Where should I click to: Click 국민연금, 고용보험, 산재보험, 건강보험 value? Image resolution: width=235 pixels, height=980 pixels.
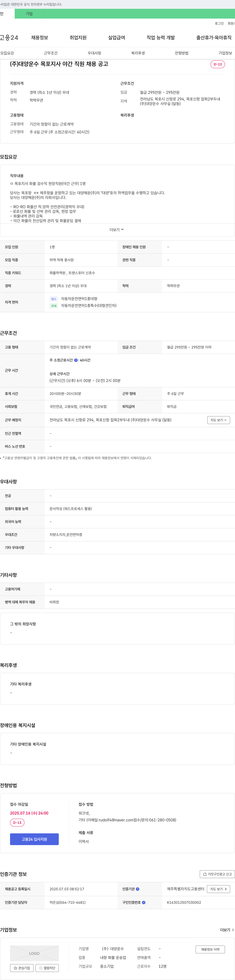pyautogui.click(x=78, y=407)
